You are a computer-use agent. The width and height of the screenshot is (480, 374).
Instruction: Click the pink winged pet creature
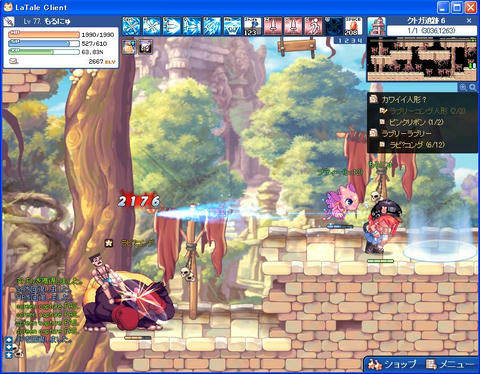(x=341, y=203)
